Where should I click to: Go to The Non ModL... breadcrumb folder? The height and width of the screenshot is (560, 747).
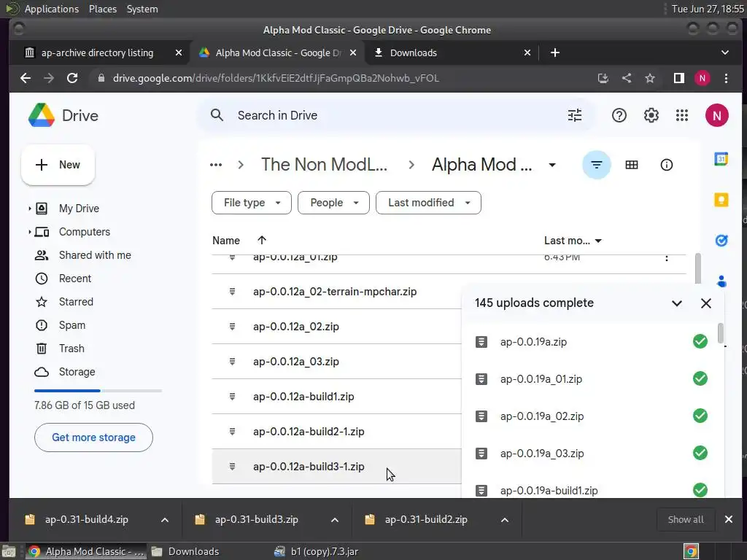pyautogui.click(x=324, y=165)
